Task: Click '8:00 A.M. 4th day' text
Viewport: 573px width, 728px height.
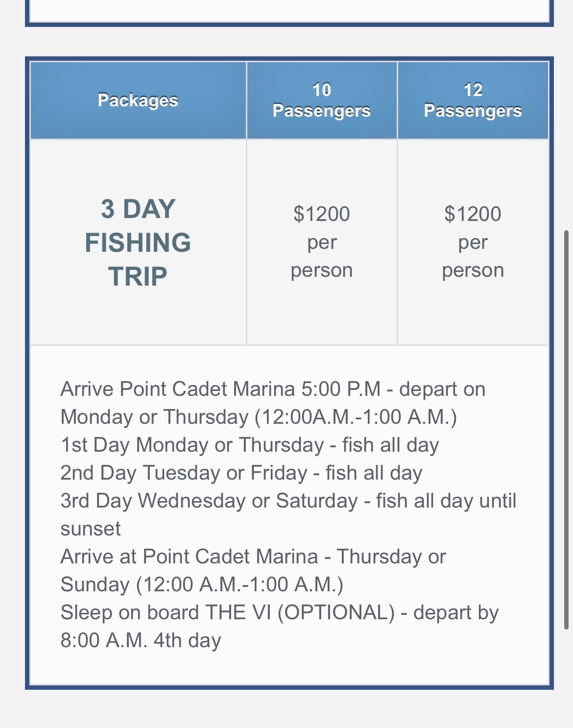Action: pyautogui.click(x=141, y=640)
